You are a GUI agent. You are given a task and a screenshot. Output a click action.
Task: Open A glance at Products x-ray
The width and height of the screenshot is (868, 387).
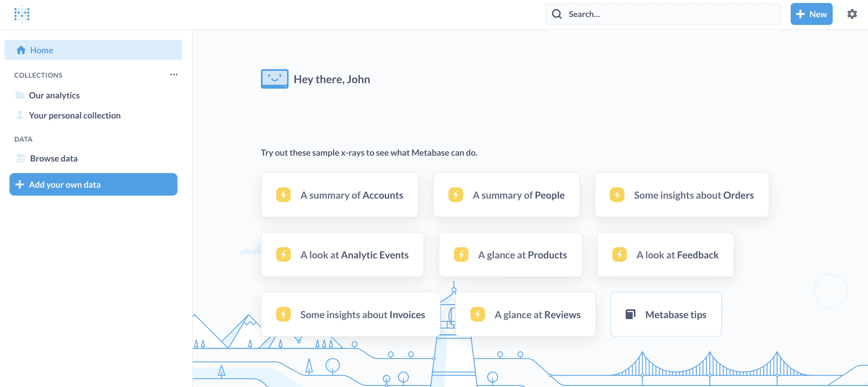tap(510, 255)
